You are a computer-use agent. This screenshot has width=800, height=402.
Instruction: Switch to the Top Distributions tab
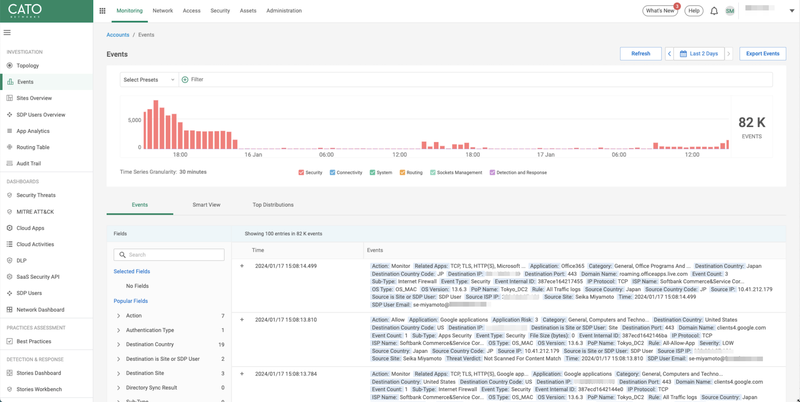(273, 205)
